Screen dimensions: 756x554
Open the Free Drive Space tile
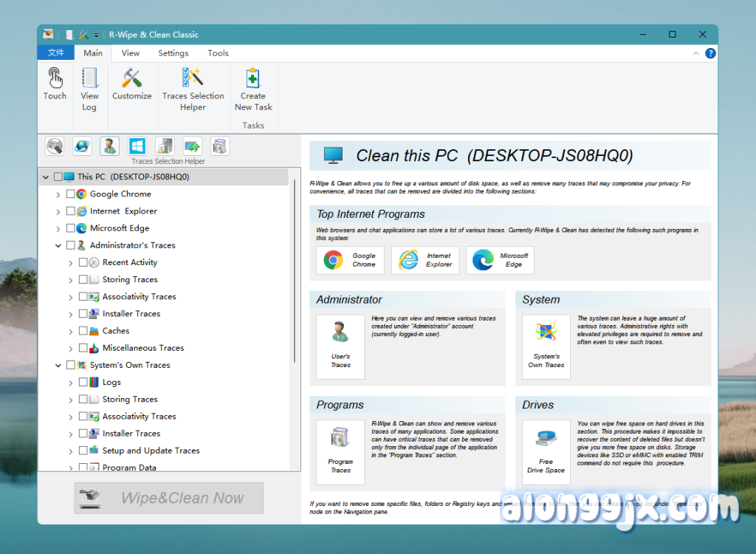(x=546, y=451)
